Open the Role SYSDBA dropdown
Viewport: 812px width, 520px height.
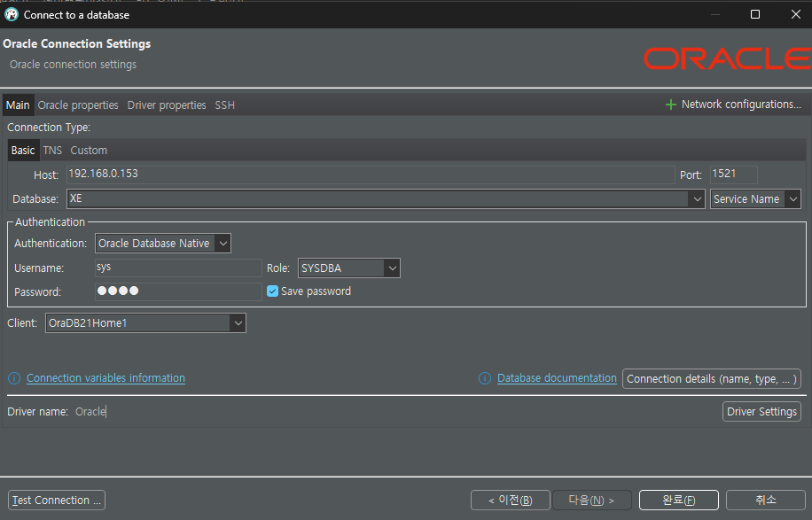348,268
